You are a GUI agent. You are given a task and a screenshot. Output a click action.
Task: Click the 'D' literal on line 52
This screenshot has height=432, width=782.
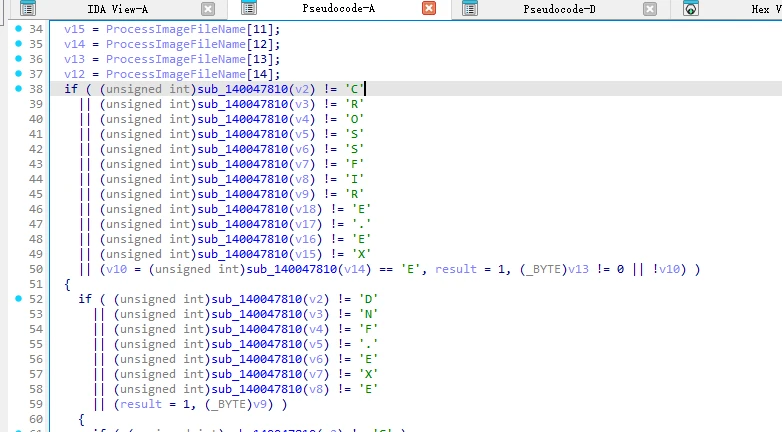[x=369, y=299]
